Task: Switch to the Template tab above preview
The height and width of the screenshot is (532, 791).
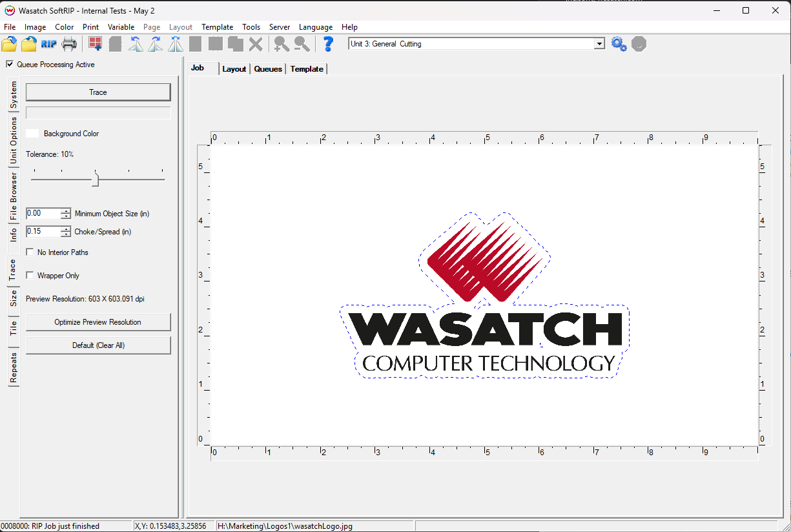Action: [307, 69]
